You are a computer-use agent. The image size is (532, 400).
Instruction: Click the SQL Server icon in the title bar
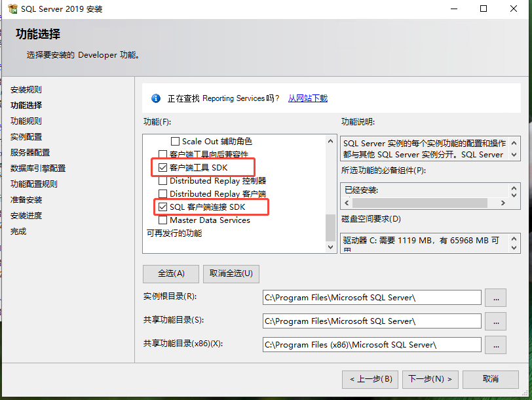pyautogui.click(x=11, y=9)
